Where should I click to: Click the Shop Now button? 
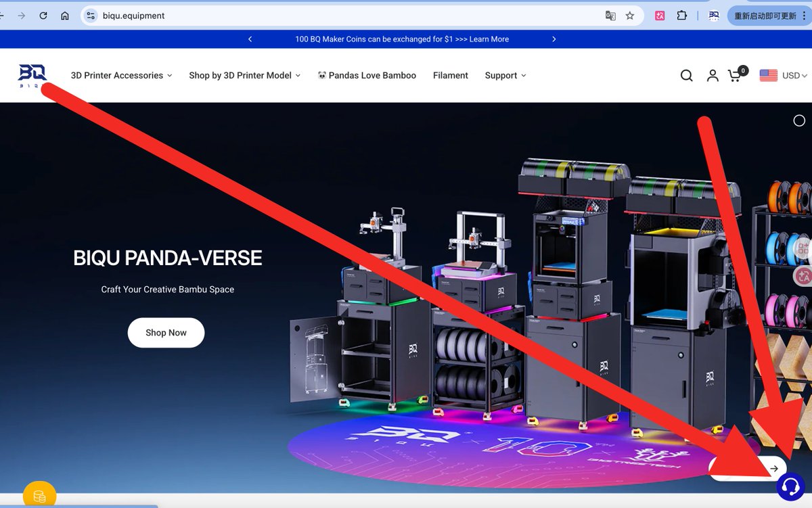[x=166, y=333]
